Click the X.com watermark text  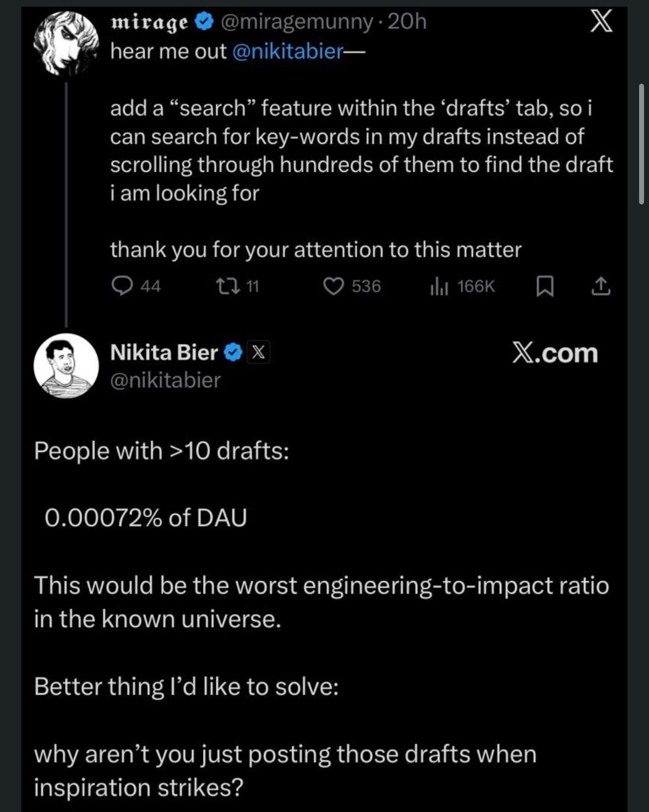pyautogui.click(x=555, y=353)
